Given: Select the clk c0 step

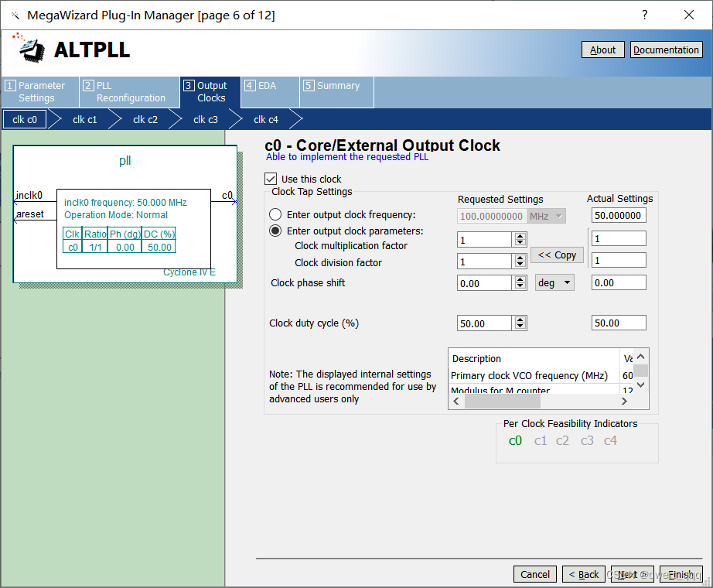Looking at the screenshot, I should coord(25,120).
